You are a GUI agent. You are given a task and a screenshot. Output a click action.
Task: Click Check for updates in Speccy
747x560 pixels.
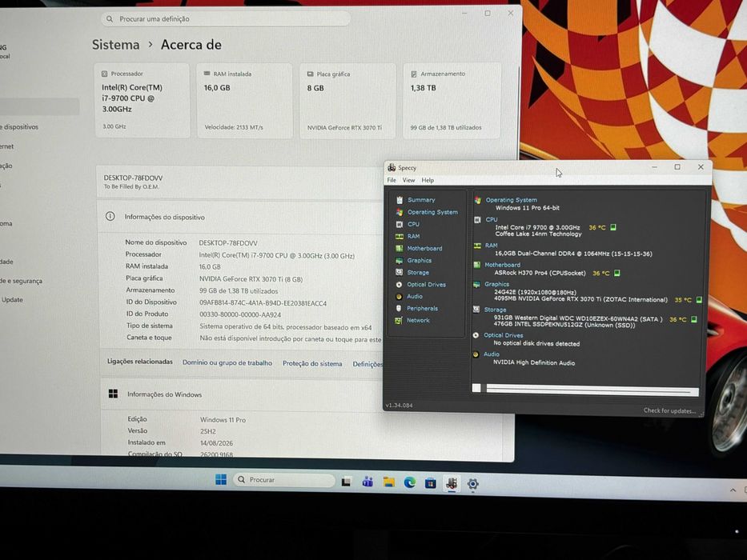[669, 410]
